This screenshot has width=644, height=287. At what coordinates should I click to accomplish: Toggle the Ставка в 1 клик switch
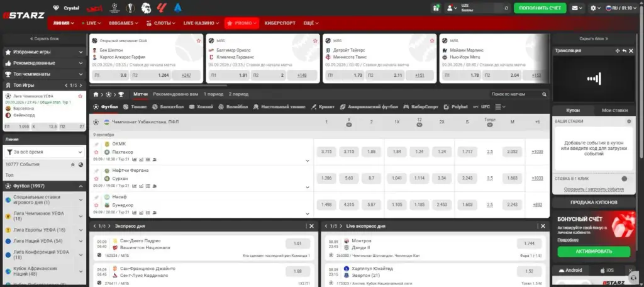tap(625, 179)
